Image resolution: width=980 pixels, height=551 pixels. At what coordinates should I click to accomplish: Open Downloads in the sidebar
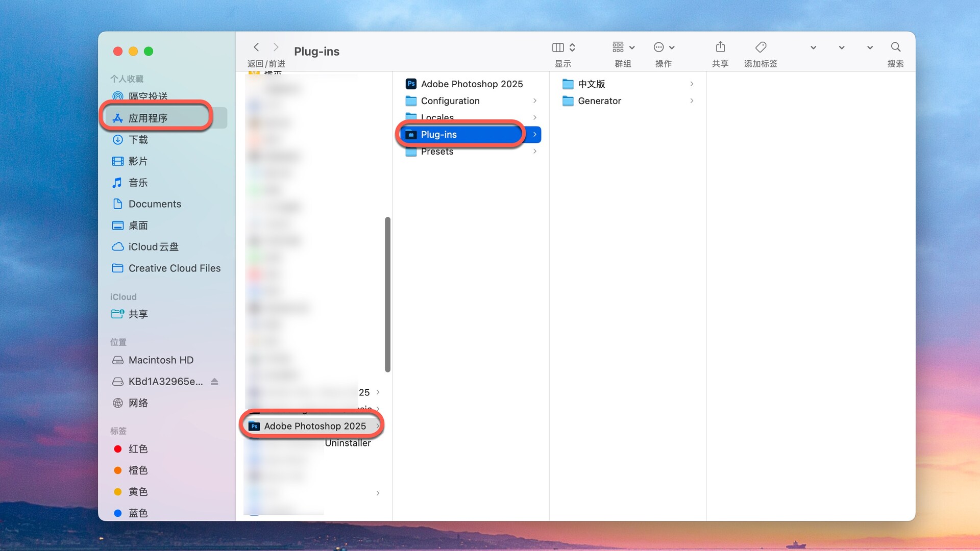[137, 140]
